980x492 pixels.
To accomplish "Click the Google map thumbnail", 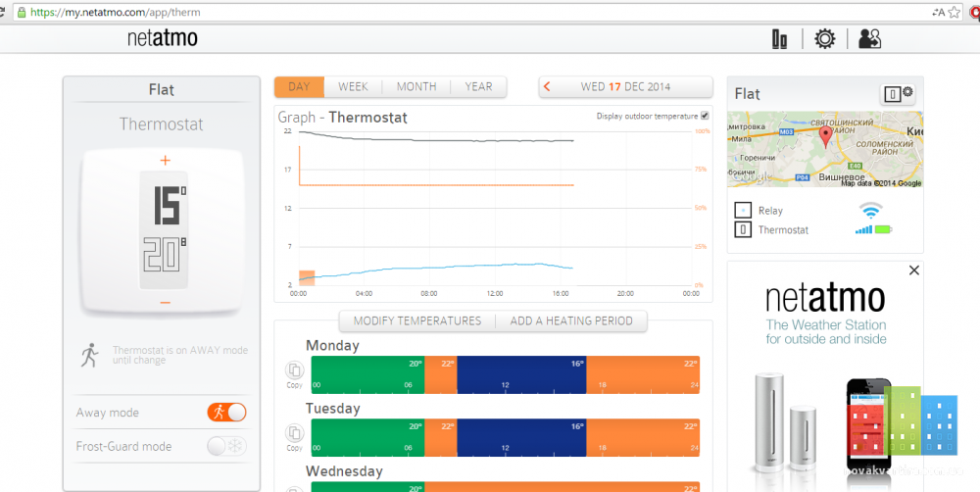I will coord(825,149).
